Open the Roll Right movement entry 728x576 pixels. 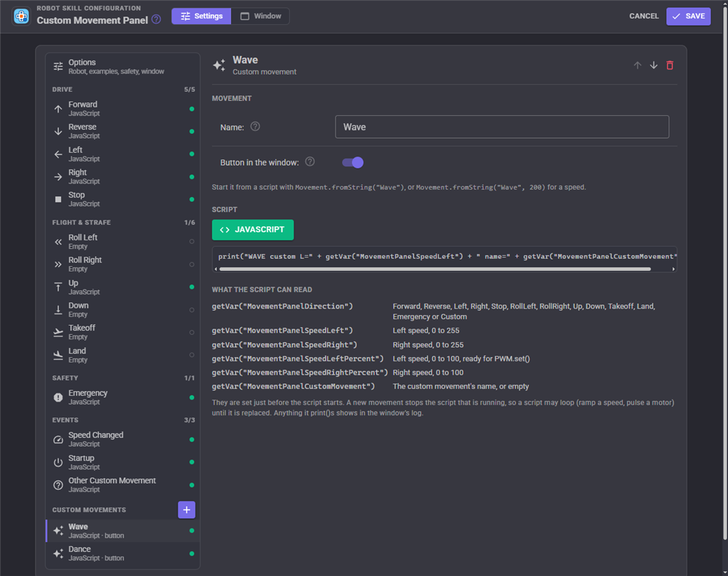122,265
